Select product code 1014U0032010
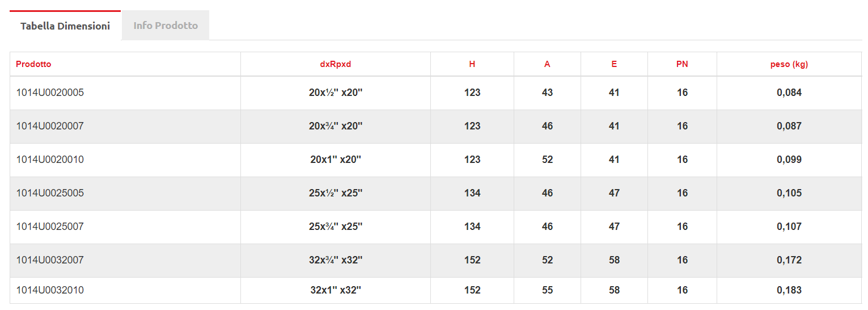This screenshot has height=310, width=868. (x=50, y=290)
